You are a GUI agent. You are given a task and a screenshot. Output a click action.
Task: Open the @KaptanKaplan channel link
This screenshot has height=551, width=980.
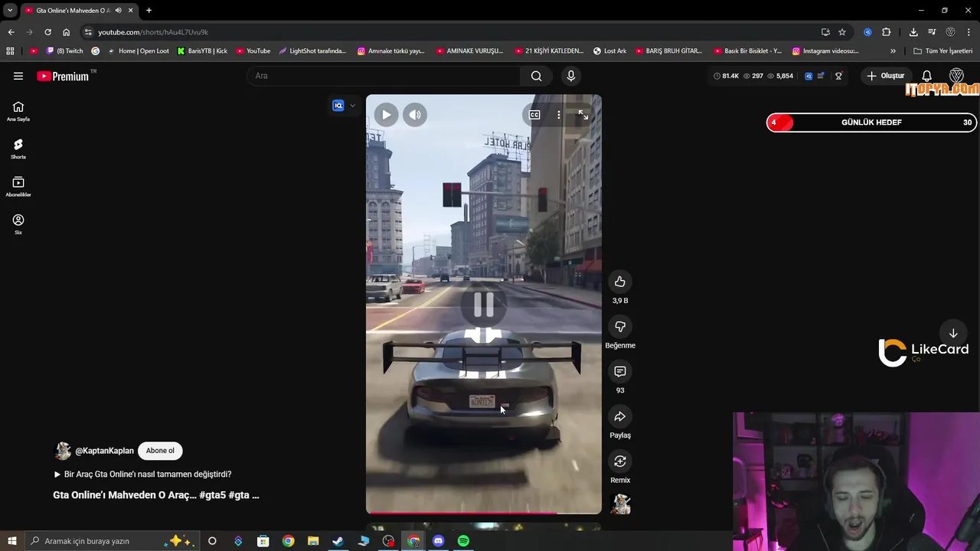click(x=104, y=451)
